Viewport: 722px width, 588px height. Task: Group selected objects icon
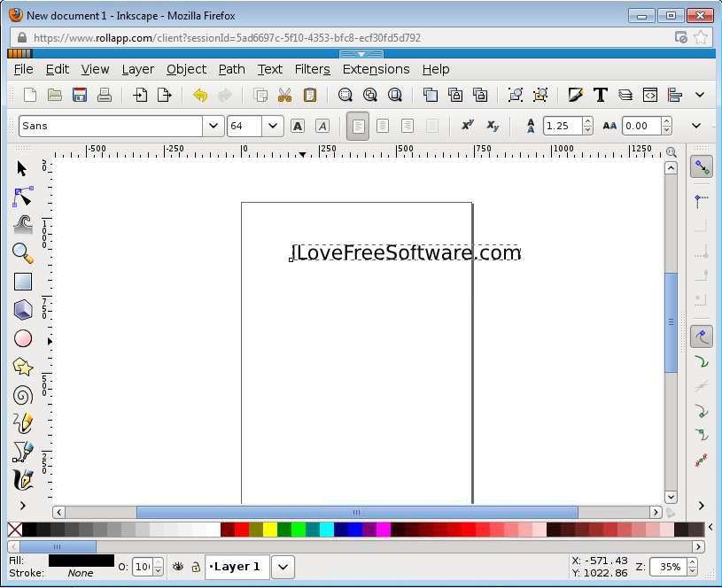point(516,96)
